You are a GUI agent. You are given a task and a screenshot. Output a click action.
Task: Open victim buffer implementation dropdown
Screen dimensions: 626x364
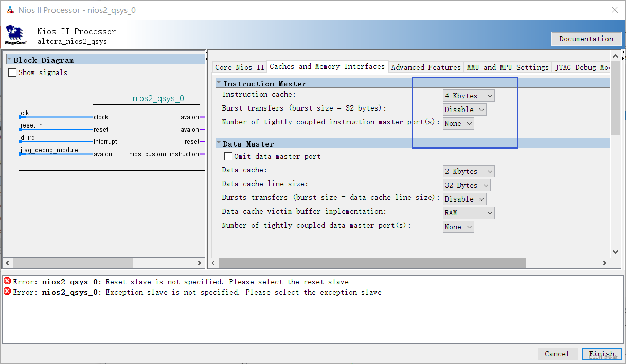469,213
